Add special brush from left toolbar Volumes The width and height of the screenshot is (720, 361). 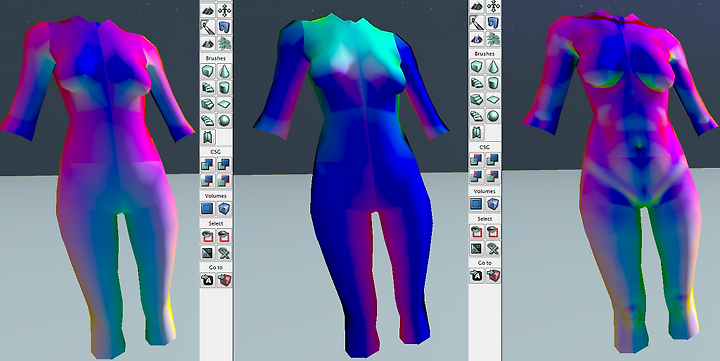(x=208, y=209)
